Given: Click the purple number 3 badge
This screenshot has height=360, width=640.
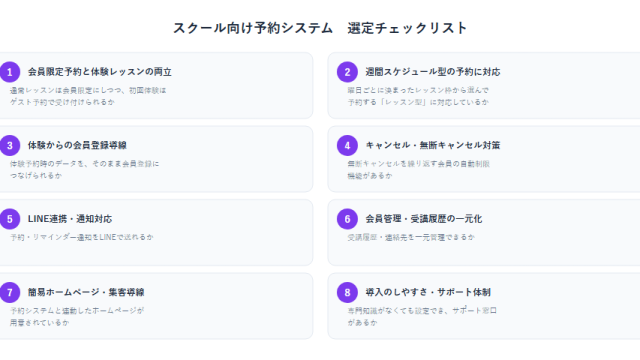Looking at the screenshot, I should point(10,146).
